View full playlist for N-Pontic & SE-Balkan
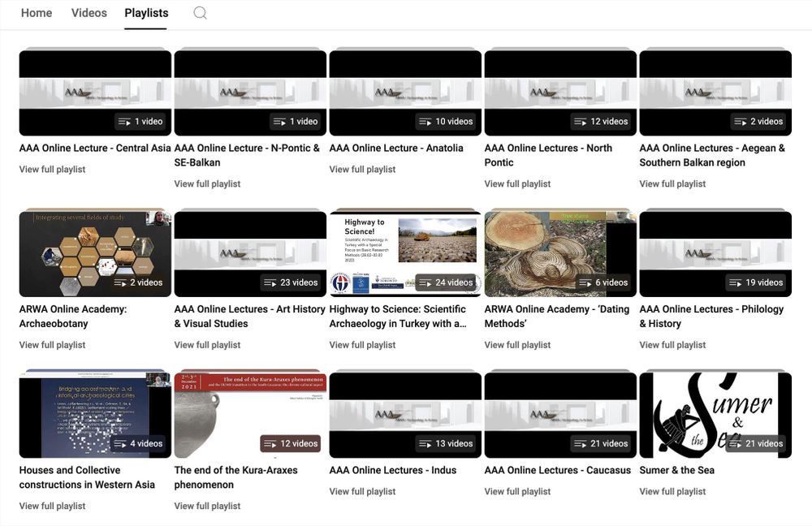The image size is (812, 526). coord(207,183)
